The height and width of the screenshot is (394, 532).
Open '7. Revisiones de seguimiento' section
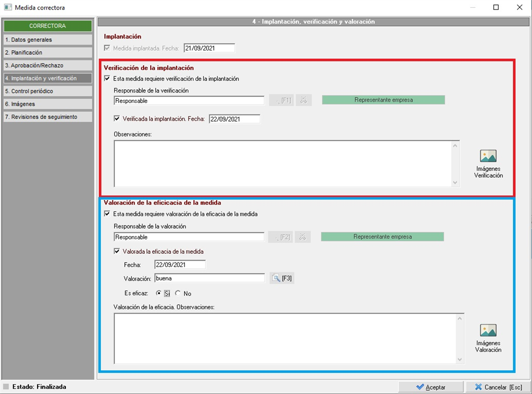pyautogui.click(x=48, y=117)
